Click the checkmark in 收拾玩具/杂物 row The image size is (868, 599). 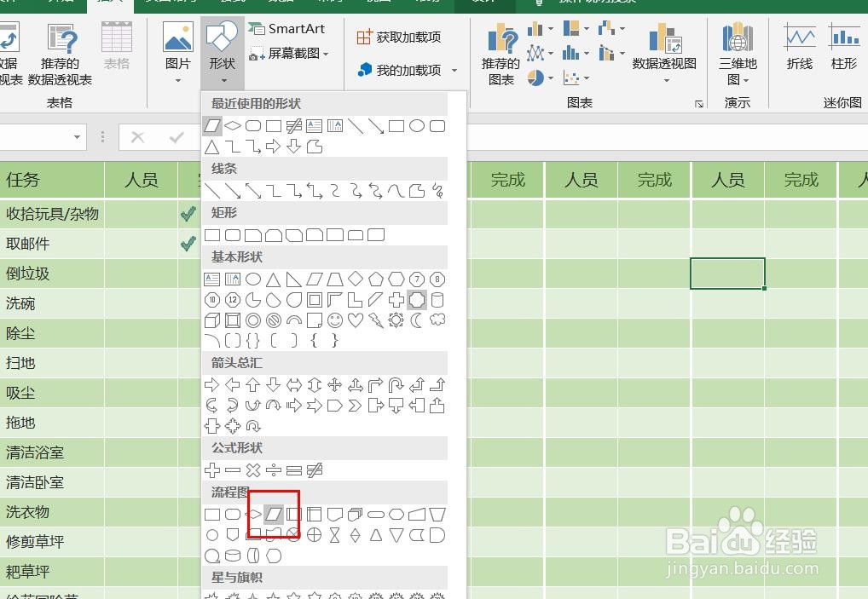[188, 214]
